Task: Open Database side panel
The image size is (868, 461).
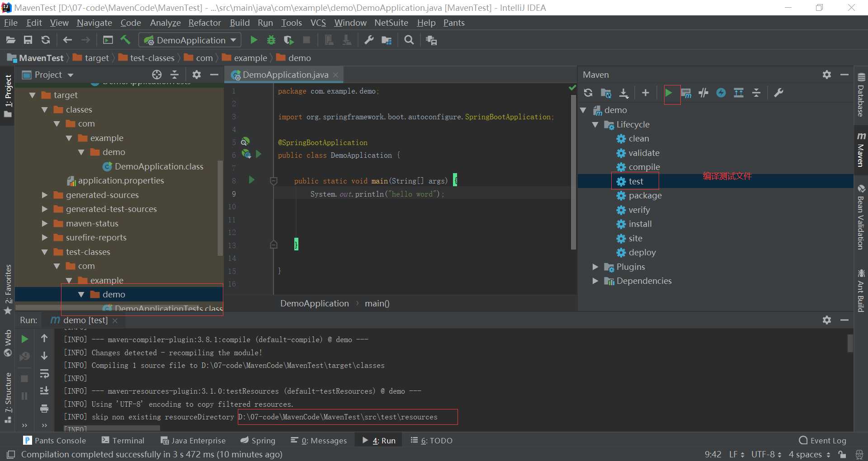Action: point(861,95)
